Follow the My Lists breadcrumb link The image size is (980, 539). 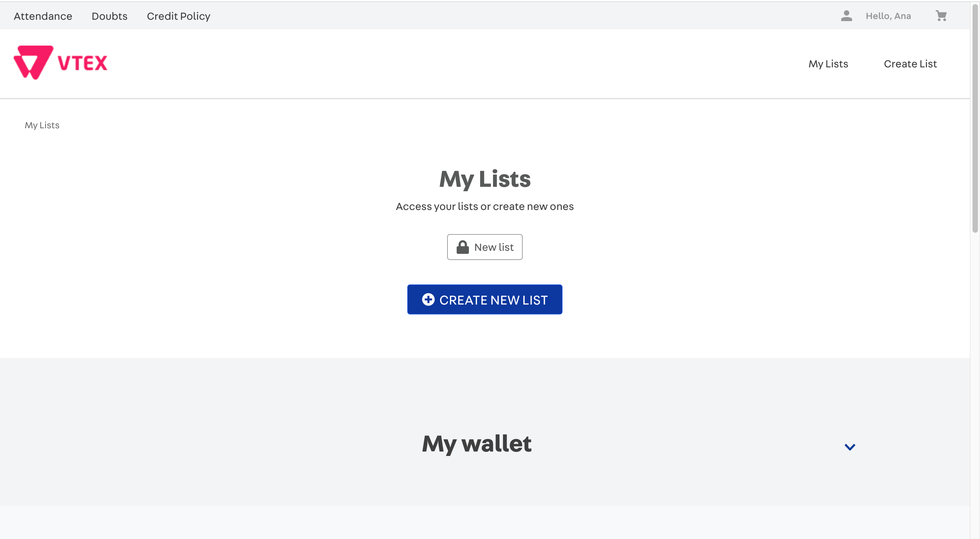42,125
